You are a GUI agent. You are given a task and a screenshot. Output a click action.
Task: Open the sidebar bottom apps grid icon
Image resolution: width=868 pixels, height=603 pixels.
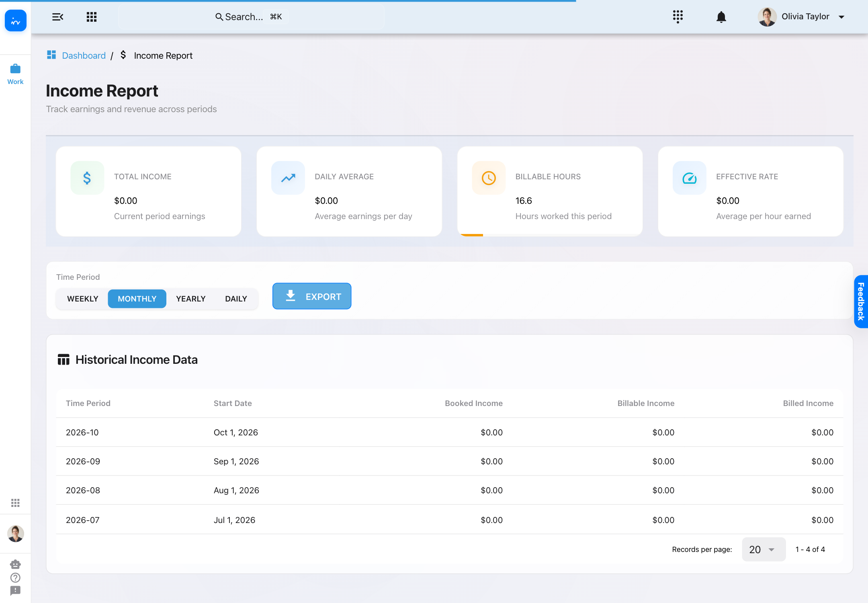pyautogui.click(x=15, y=503)
